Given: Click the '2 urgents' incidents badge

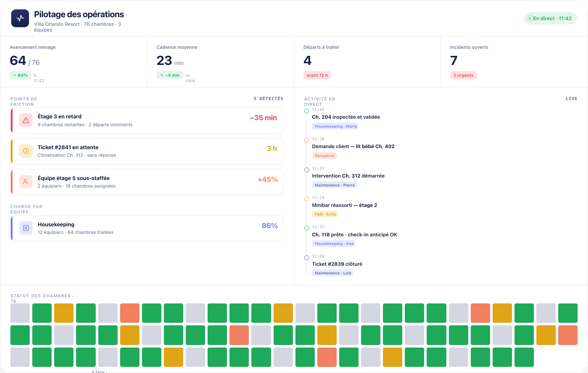Looking at the screenshot, I should 463,75.
